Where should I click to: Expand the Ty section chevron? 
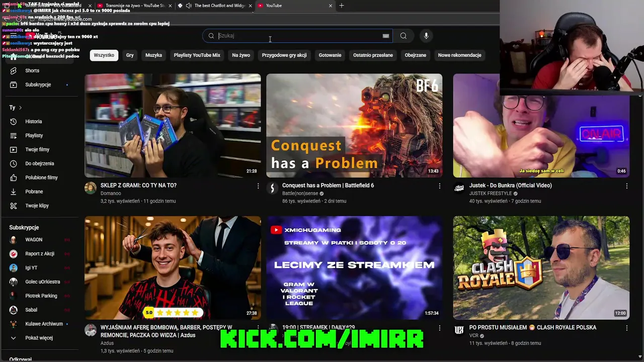click(x=20, y=108)
